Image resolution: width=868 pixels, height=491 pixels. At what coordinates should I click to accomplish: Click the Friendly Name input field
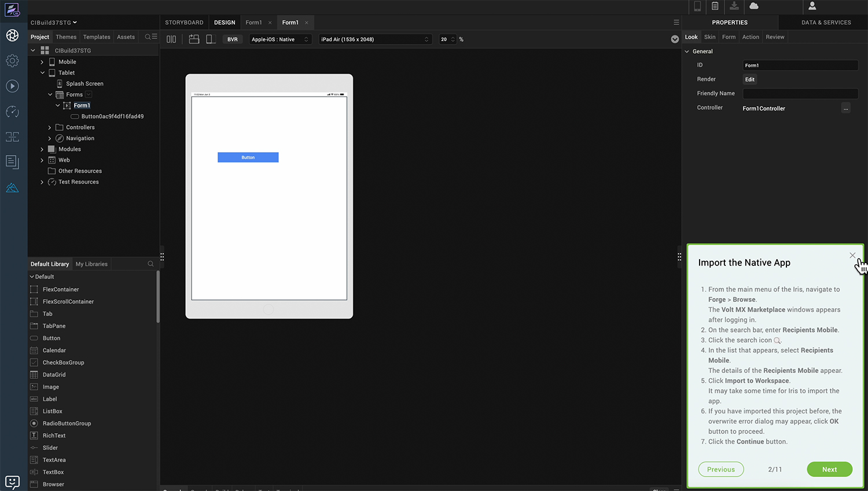coord(800,94)
